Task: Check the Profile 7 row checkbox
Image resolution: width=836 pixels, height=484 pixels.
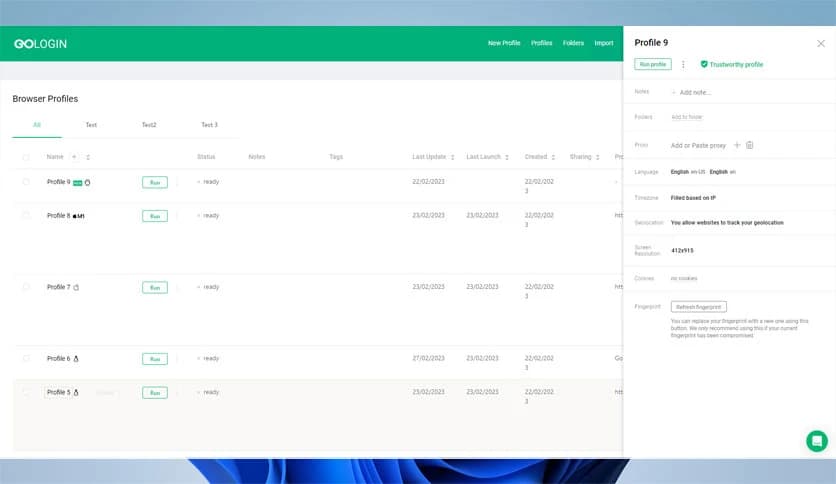Action: click(x=26, y=287)
